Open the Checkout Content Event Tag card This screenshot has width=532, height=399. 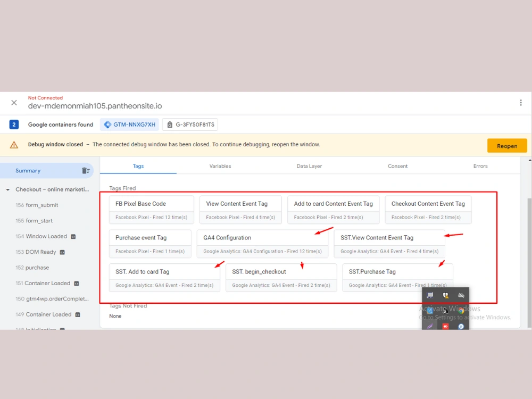(428, 210)
